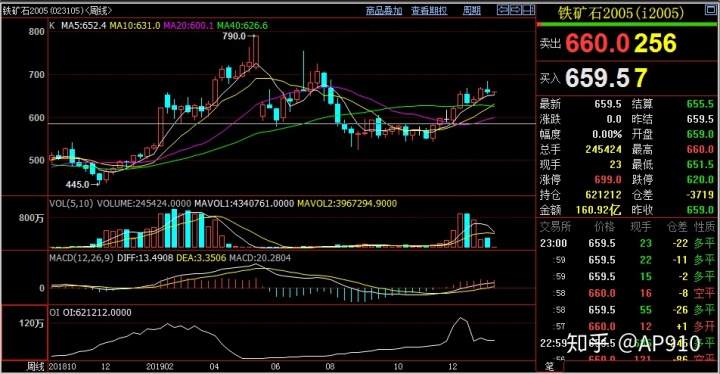
Task: Click the 201902 date label on time axis
Action: point(159,367)
